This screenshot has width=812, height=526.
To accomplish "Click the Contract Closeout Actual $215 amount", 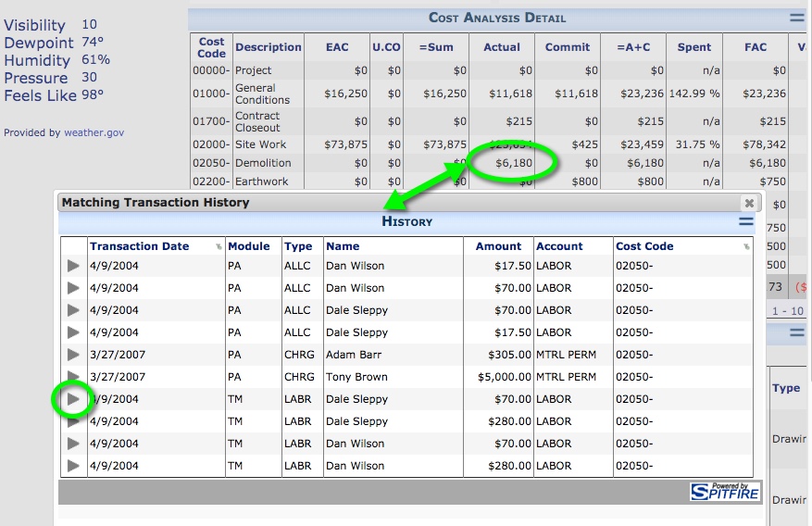I will click(x=518, y=121).
